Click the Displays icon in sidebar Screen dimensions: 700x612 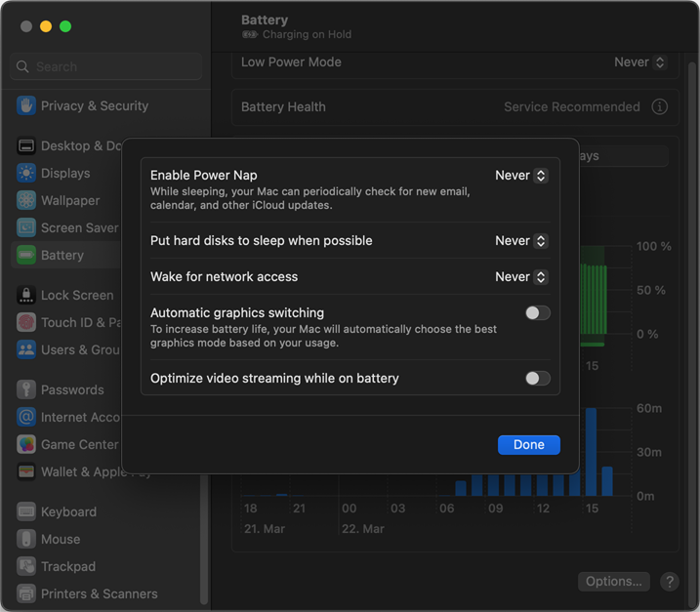(x=26, y=173)
